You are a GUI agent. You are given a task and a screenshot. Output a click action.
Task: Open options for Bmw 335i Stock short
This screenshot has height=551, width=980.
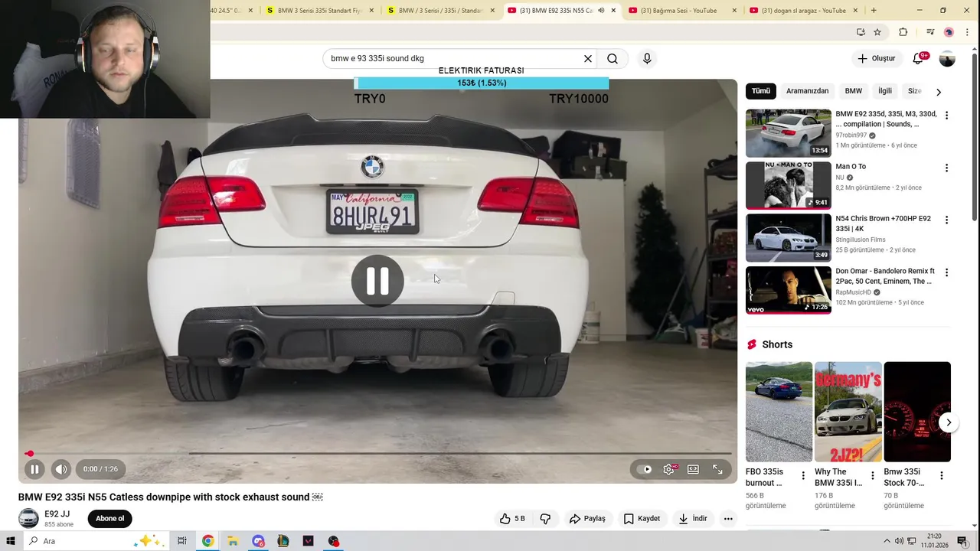tap(941, 476)
